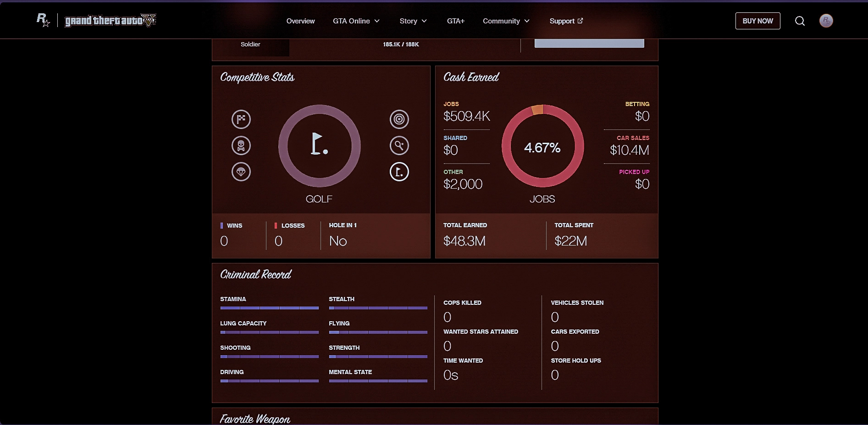Click the JOBS caption under the donut
Screen dimensions: 868x425
542,199
